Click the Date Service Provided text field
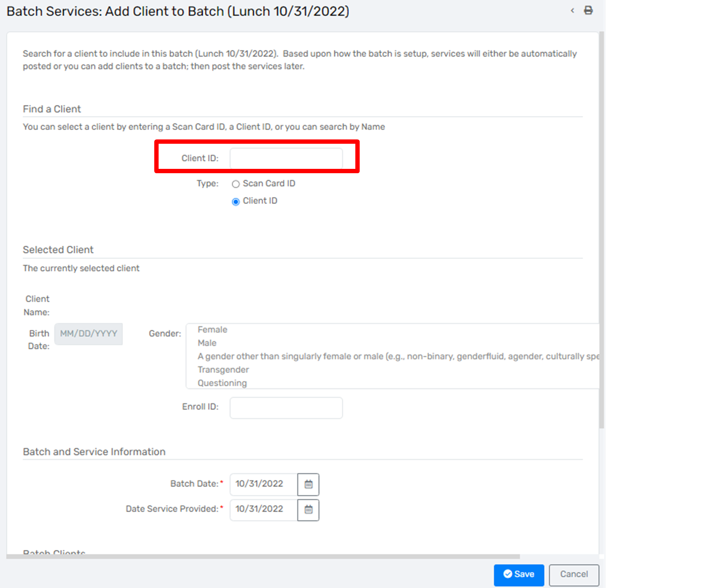715x588 pixels. click(263, 510)
